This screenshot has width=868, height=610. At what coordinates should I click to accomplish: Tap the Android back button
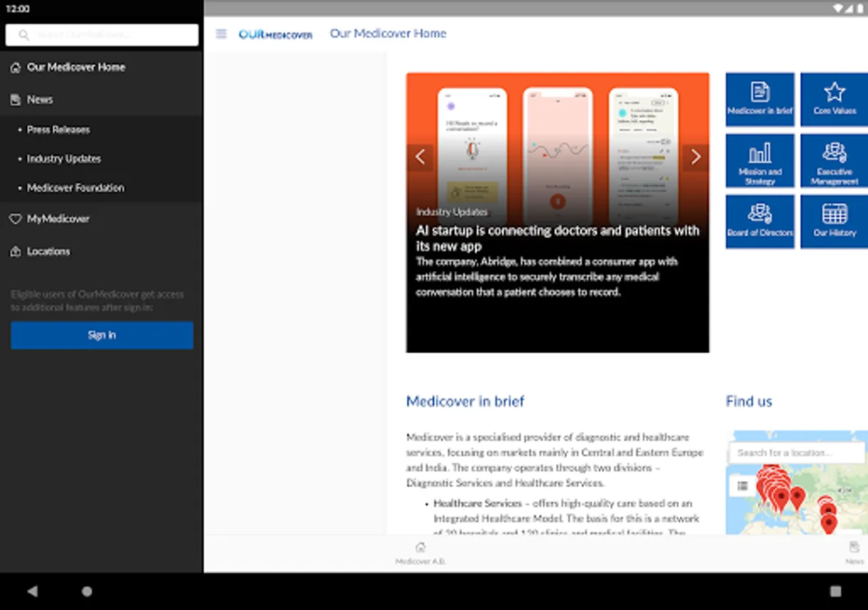tap(33, 591)
